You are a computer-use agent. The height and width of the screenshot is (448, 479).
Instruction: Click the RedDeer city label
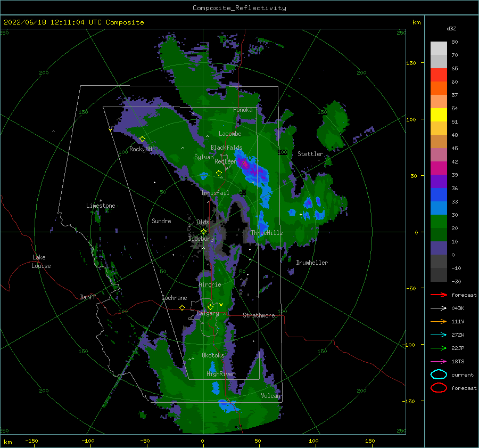pos(225,161)
